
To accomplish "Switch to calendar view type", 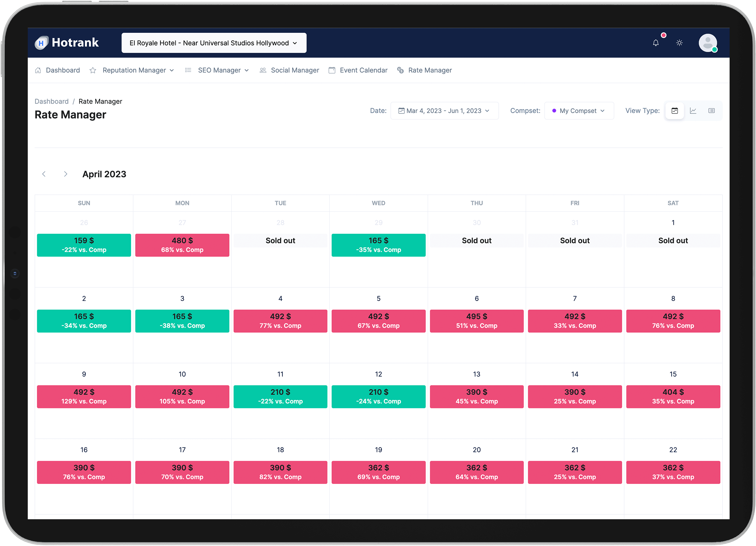I will pyautogui.click(x=674, y=111).
